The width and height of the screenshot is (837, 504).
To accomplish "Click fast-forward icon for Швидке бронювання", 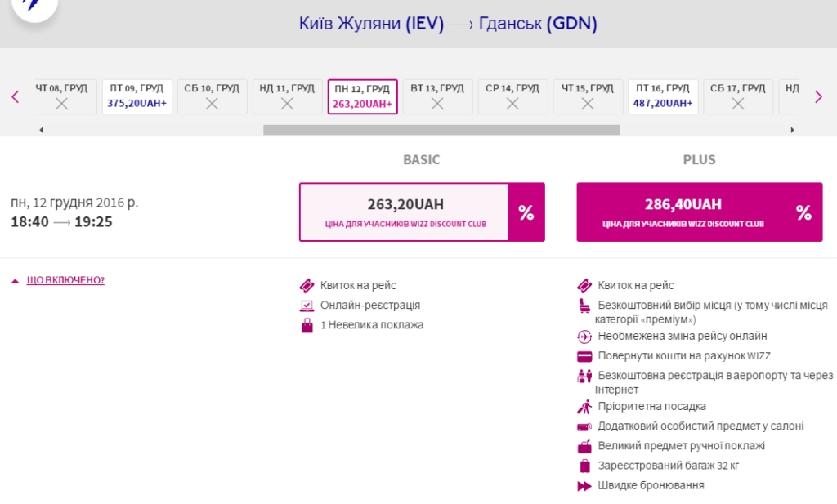I will (x=584, y=486).
